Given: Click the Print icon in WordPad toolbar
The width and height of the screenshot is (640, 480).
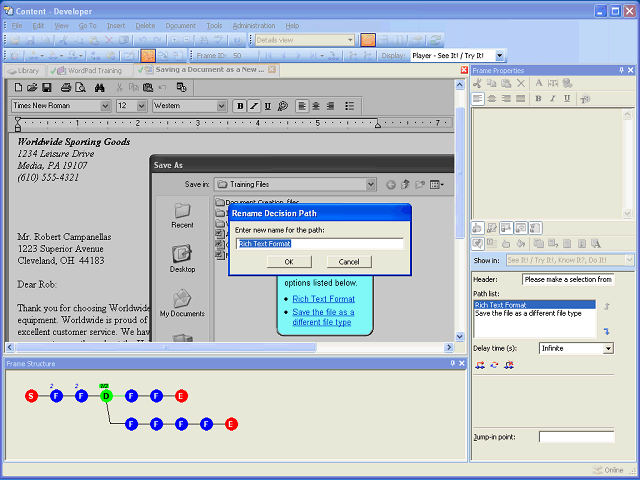Looking at the screenshot, I should (66, 87).
